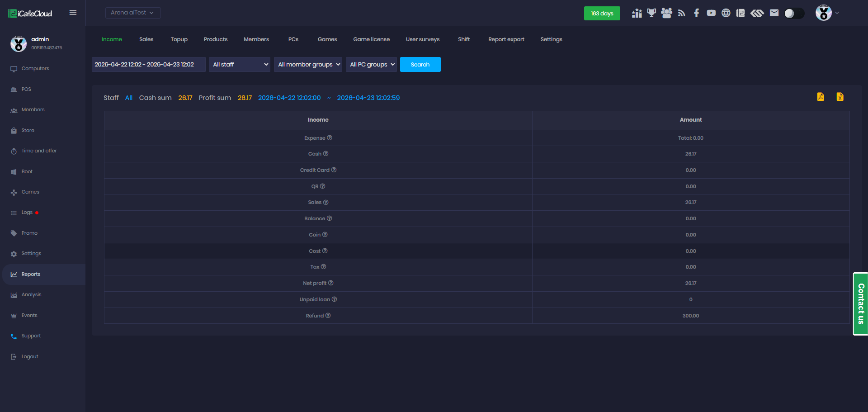The width and height of the screenshot is (868, 412).
Task: Toggle the dark/light theme switch
Action: 794,14
